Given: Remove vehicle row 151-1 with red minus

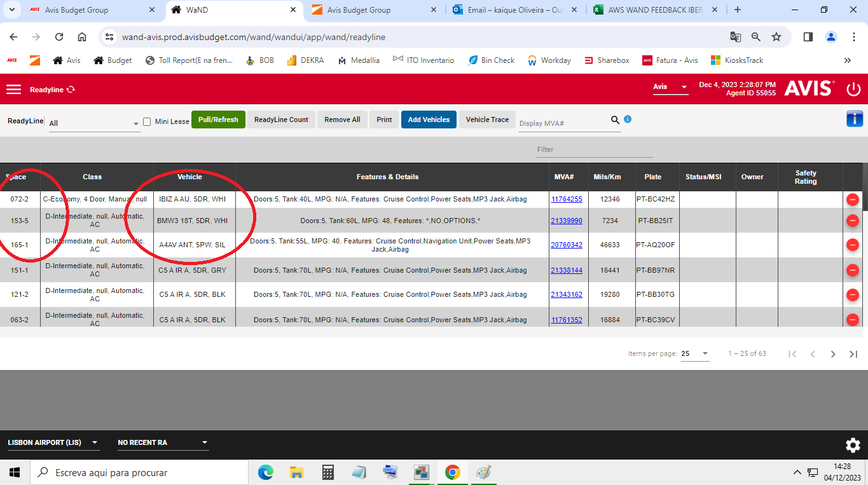Looking at the screenshot, I should pos(853,270).
